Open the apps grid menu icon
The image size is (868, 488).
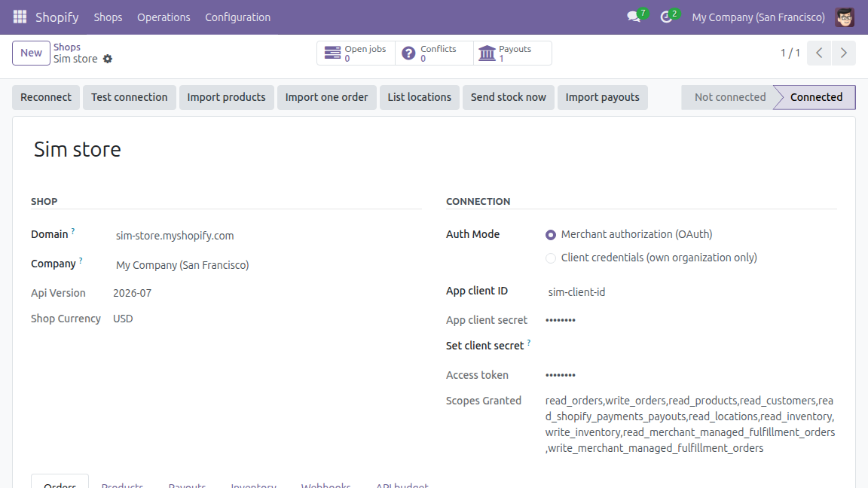point(20,17)
